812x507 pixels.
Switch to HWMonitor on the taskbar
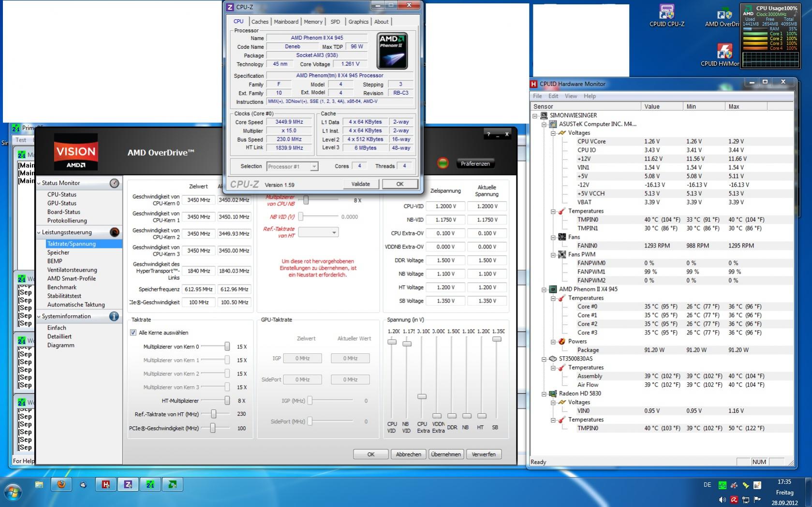[105, 484]
